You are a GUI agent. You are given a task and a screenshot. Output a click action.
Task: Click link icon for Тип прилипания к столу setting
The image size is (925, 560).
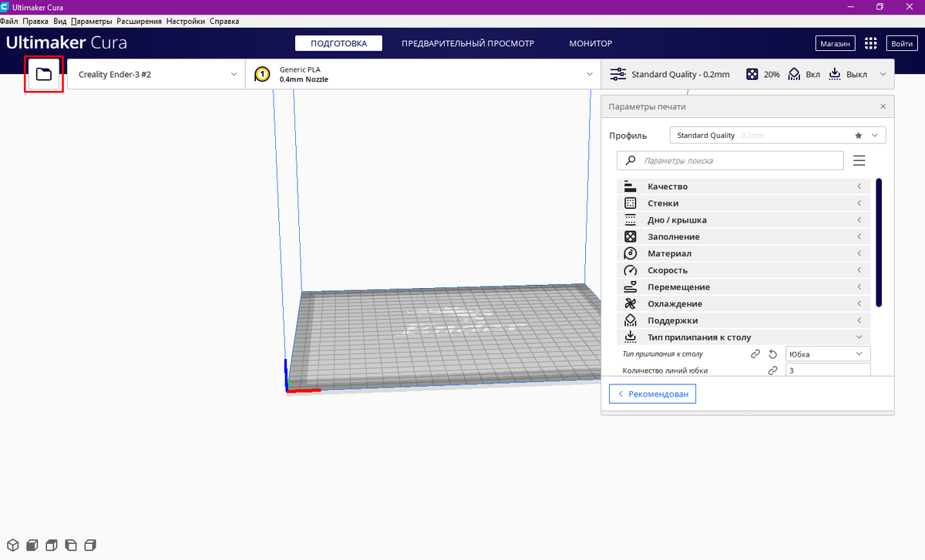755,354
